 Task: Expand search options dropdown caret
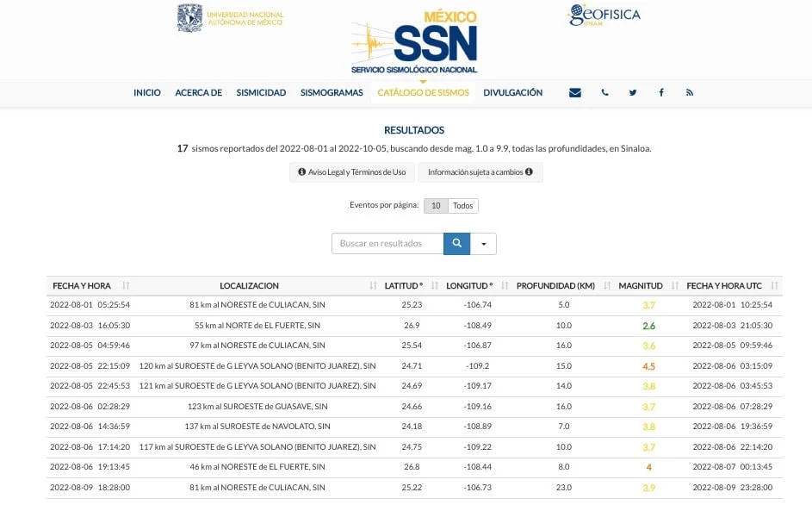coord(484,244)
